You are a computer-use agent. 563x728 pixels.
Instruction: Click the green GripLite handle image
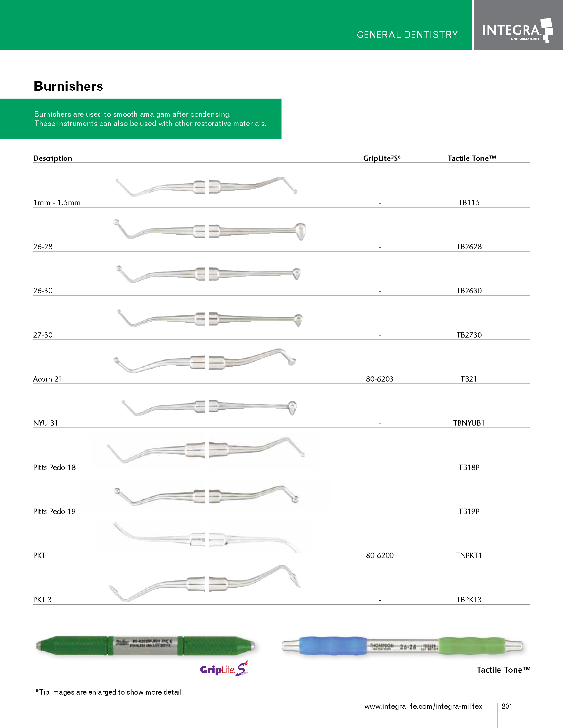pyautogui.click(x=146, y=646)
